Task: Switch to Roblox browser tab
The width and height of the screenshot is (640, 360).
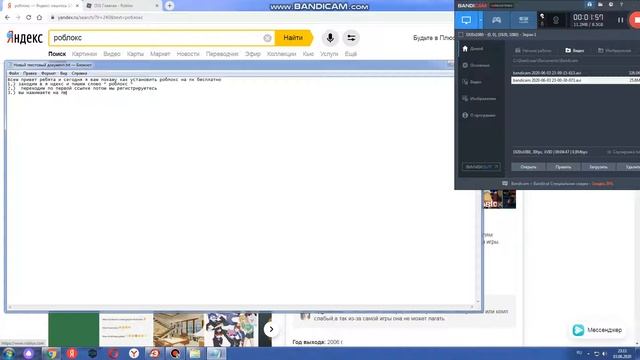Action: [x=121, y=6]
